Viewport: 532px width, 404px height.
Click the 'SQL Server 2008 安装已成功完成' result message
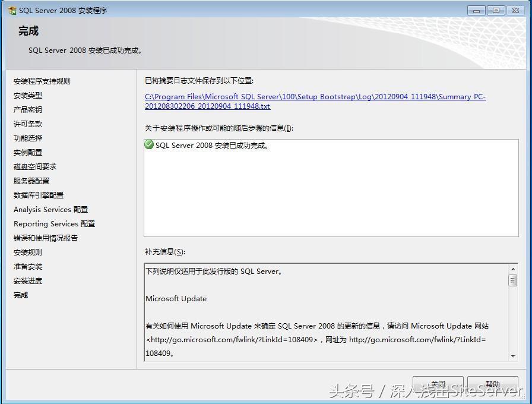[x=212, y=146]
